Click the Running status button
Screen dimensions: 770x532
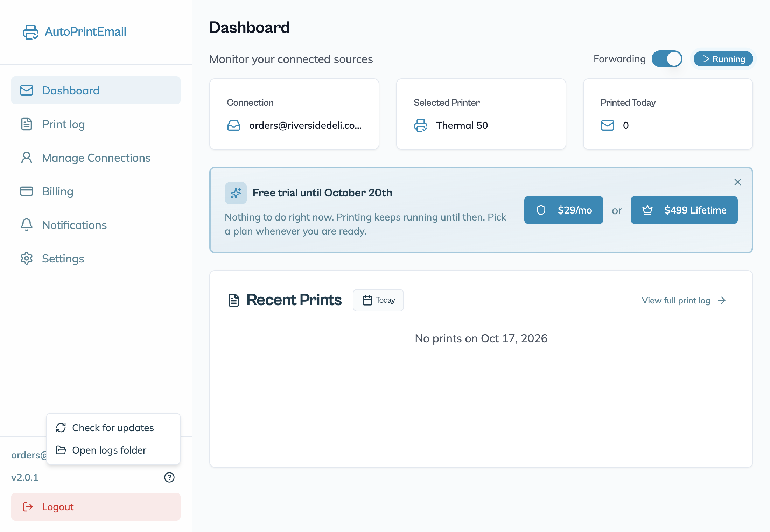click(723, 59)
